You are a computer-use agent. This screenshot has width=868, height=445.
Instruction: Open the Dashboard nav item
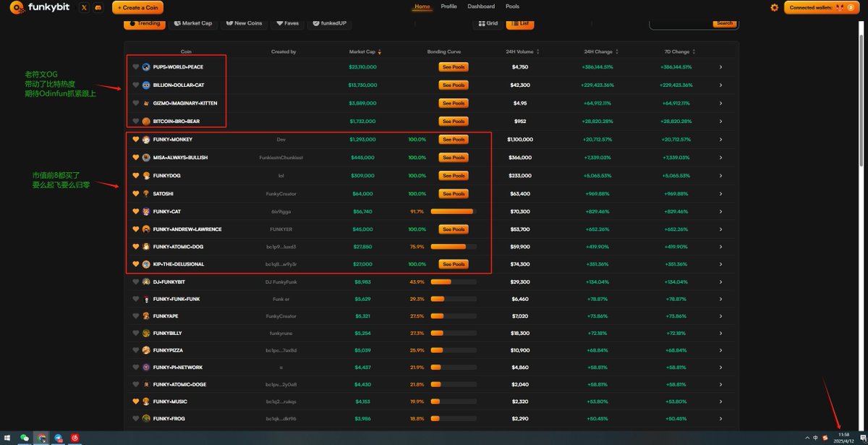coord(481,7)
